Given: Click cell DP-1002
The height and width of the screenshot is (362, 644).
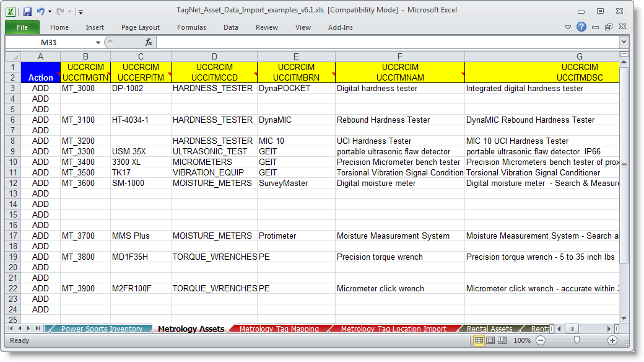Looking at the screenshot, I should [x=141, y=88].
